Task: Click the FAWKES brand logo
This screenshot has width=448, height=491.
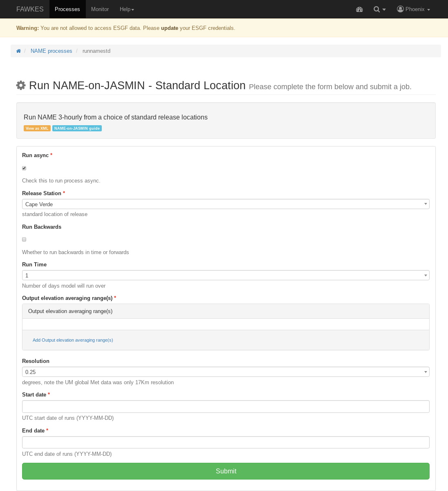Action: click(x=30, y=9)
